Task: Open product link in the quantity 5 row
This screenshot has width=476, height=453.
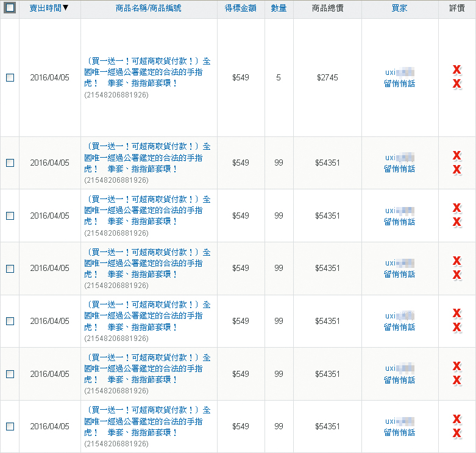Action: point(147,72)
